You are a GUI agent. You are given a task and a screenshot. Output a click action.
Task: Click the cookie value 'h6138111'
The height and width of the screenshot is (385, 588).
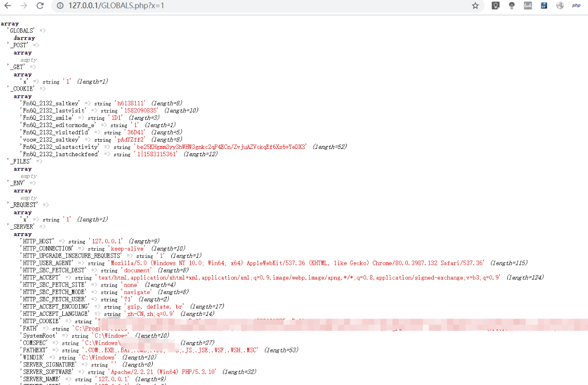coord(130,103)
